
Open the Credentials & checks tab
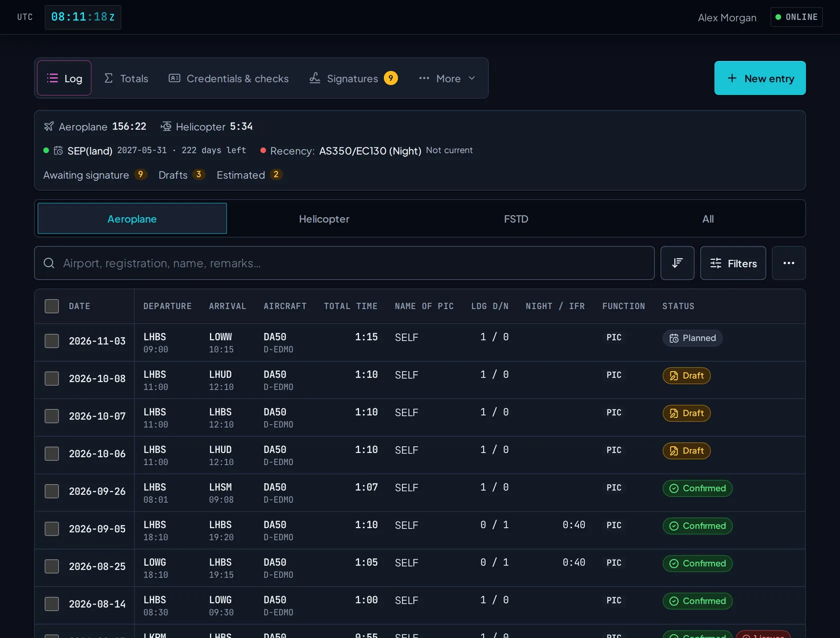point(228,78)
